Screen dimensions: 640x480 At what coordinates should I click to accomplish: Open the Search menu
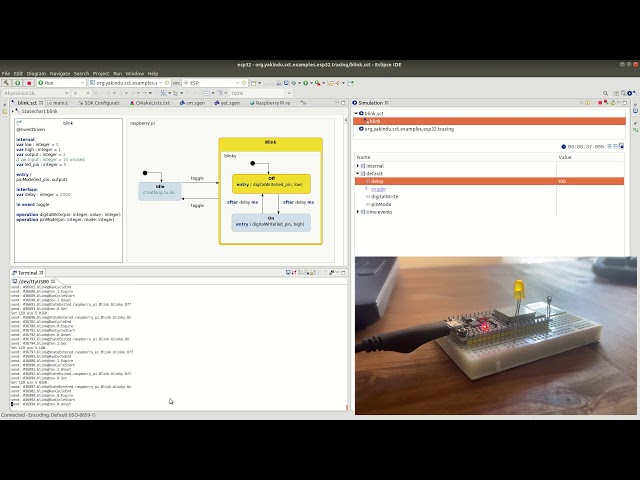coord(81,73)
